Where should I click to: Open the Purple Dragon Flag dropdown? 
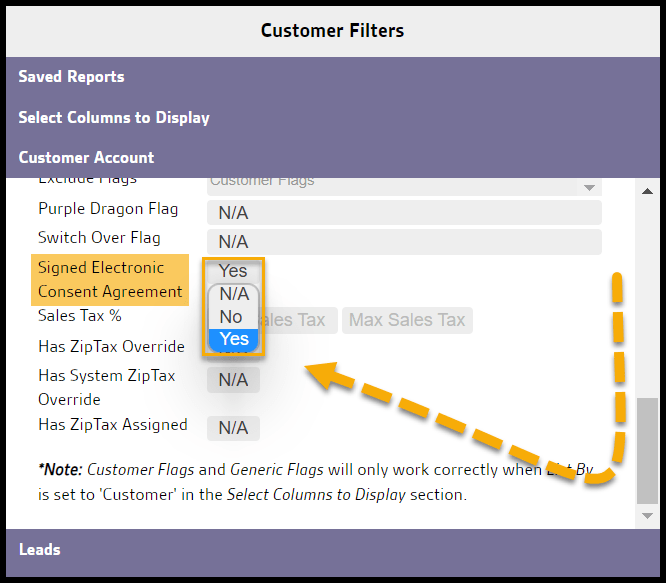click(x=403, y=213)
